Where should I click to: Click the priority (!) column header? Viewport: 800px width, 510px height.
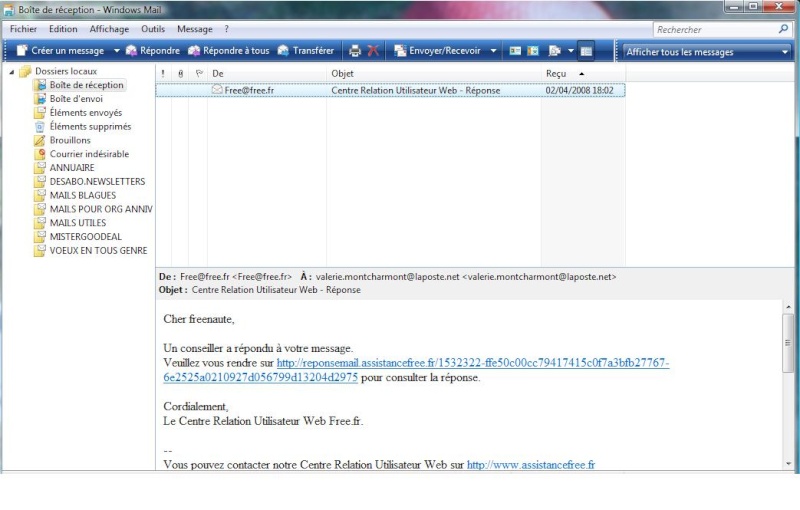click(163, 73)
